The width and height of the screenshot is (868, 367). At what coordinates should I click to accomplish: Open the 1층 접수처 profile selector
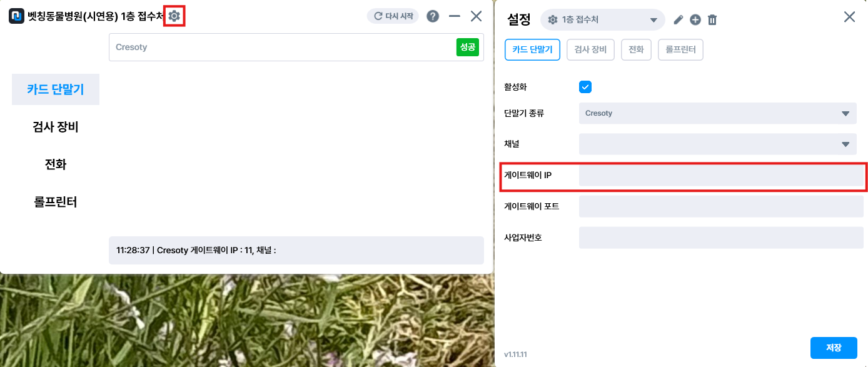click(x=603, y=20)
